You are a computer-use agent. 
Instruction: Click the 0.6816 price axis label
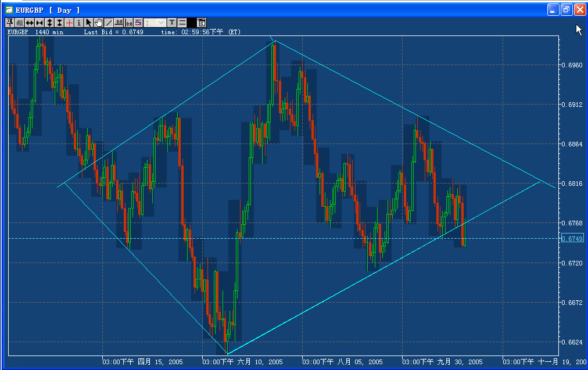[572, 184]
